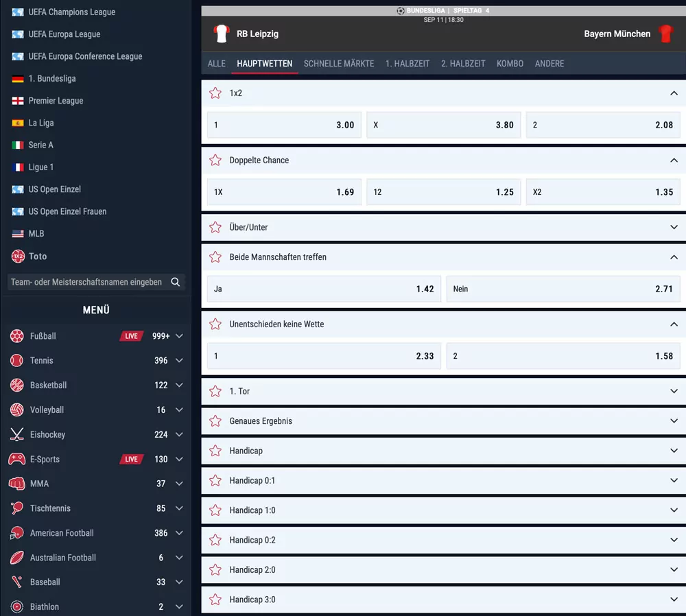Expand the Über/Unter section

(674, 227)
